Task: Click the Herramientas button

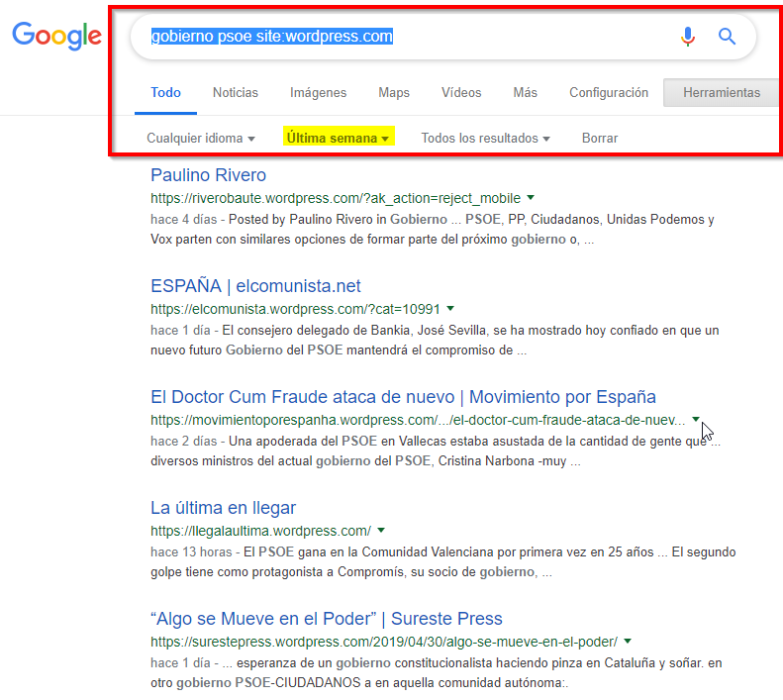Action: click(722, 92)
